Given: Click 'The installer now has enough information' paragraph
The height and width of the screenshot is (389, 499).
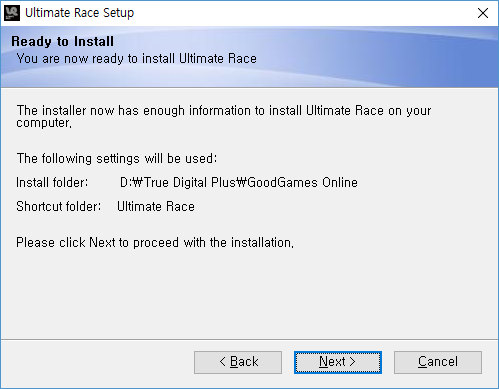Looking at the screenshot, I should 224,116.
